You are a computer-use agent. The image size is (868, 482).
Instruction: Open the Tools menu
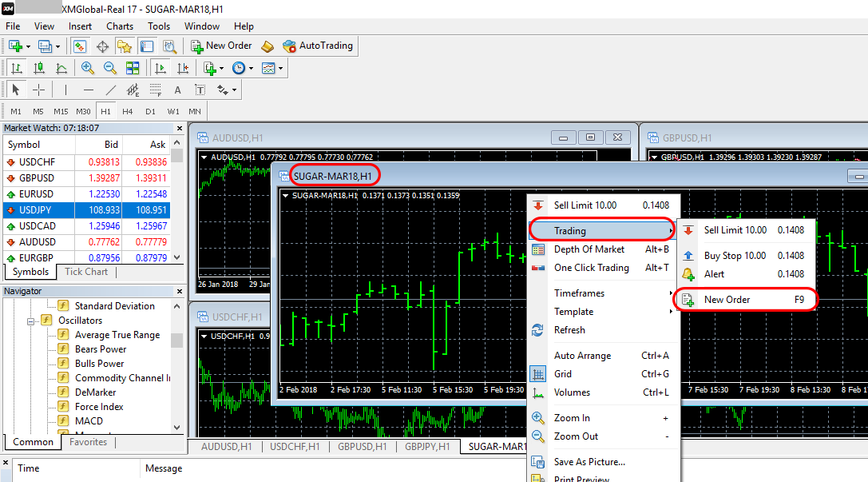pos(159,26)
